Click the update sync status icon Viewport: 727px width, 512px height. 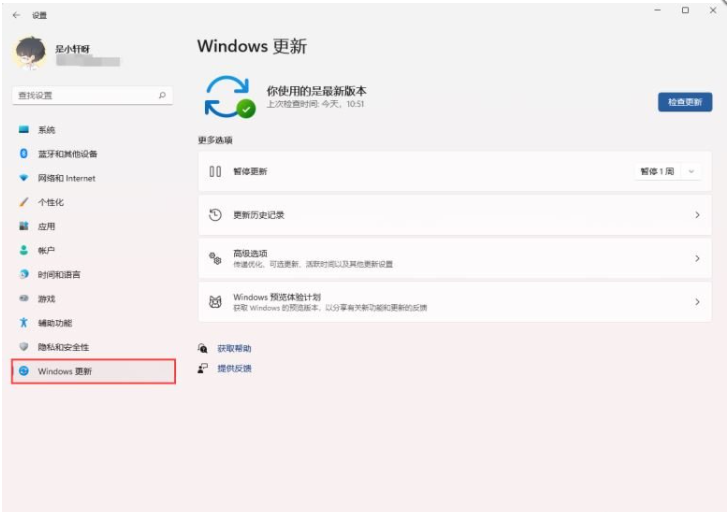click(x=230, y=96)
